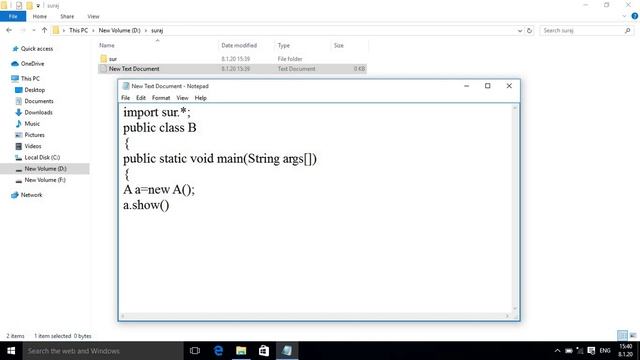Change ENG input language
This screenshot has height=360, width=640.
pos(605,351)
